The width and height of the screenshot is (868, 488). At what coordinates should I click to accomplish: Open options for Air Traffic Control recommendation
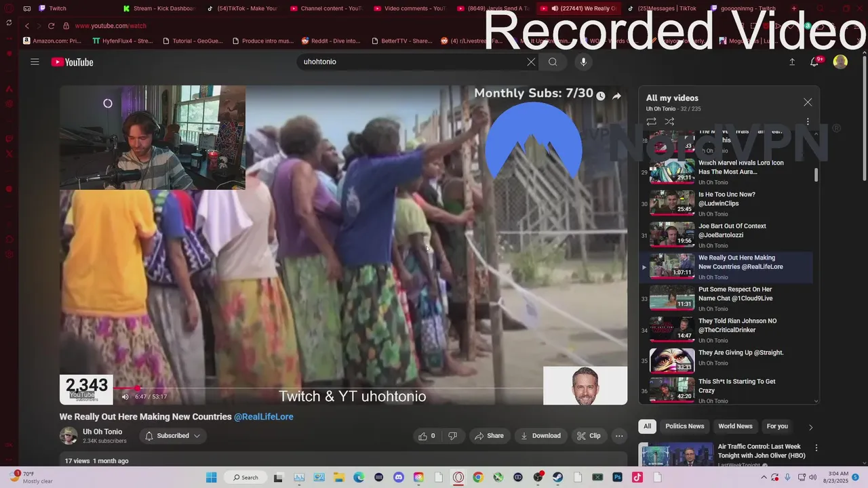(x=816, y=448)
